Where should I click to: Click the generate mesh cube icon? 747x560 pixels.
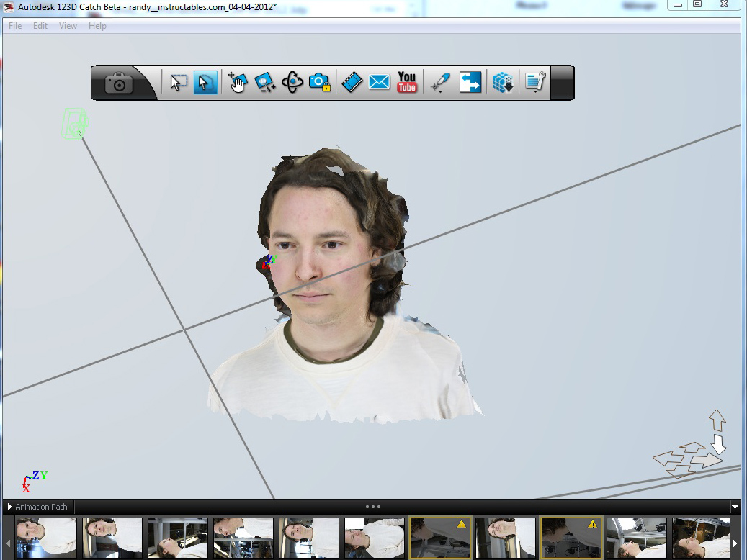tap(503, 83)
